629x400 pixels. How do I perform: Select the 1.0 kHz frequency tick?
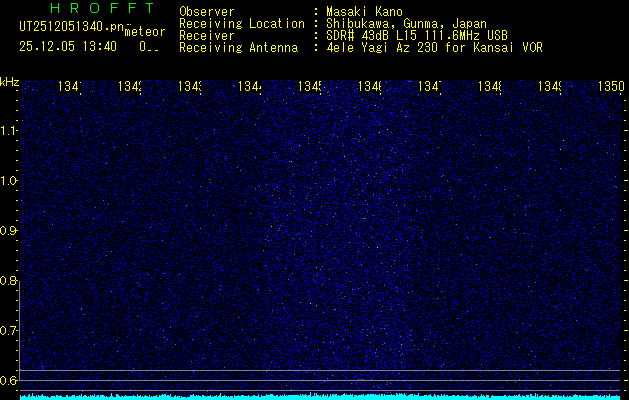(9, 180)
